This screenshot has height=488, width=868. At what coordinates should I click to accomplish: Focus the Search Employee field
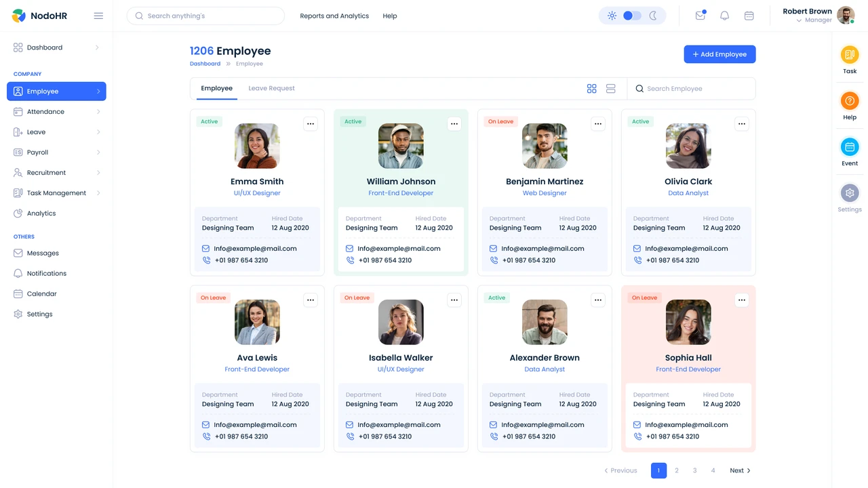(x=691, y=89)
